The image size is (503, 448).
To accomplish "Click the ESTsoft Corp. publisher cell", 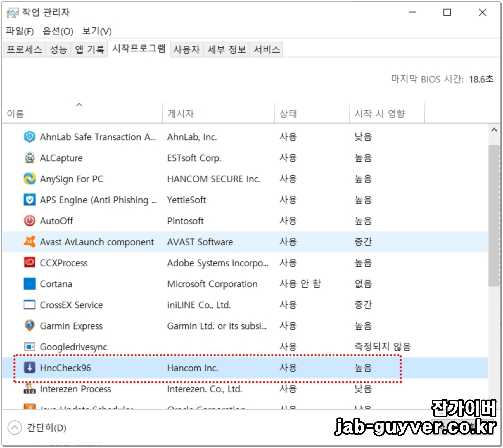I will click(x=194, y=158).
